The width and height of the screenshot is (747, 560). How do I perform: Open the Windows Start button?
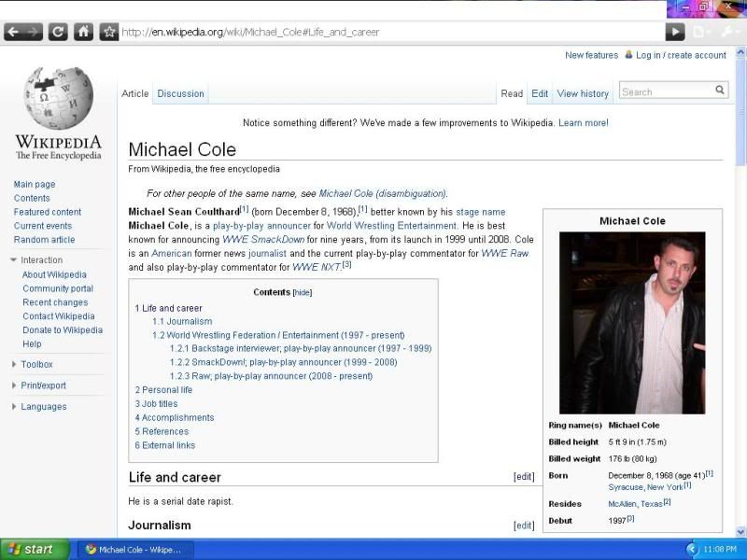pos(34,549)
